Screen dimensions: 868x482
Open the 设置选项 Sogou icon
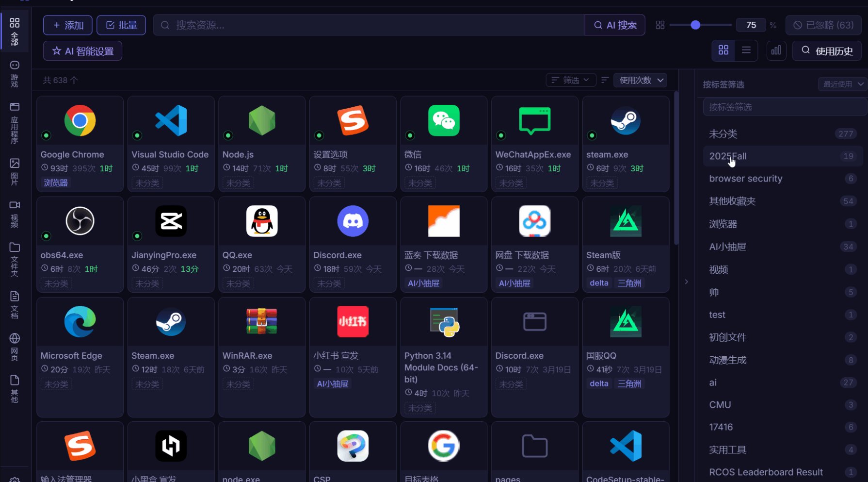pyautogui.click(x=353, y=120)
